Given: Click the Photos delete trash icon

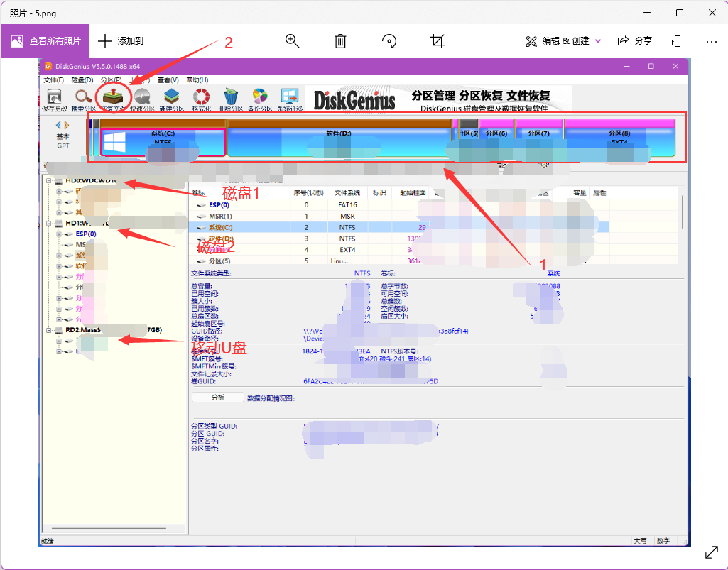Looking at the screenshot, I should click(x=340, y=41).
